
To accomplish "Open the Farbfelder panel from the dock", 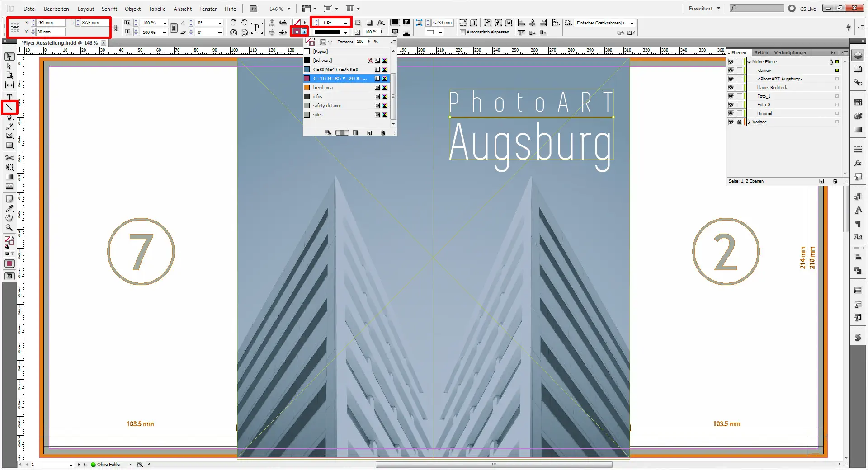I will (858, 103).
